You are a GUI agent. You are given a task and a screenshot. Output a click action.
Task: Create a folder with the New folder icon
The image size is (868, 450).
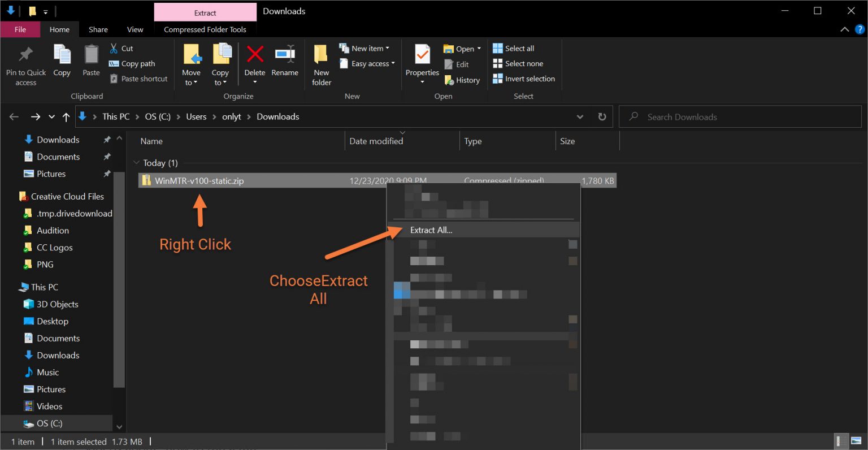pos(320,62)
